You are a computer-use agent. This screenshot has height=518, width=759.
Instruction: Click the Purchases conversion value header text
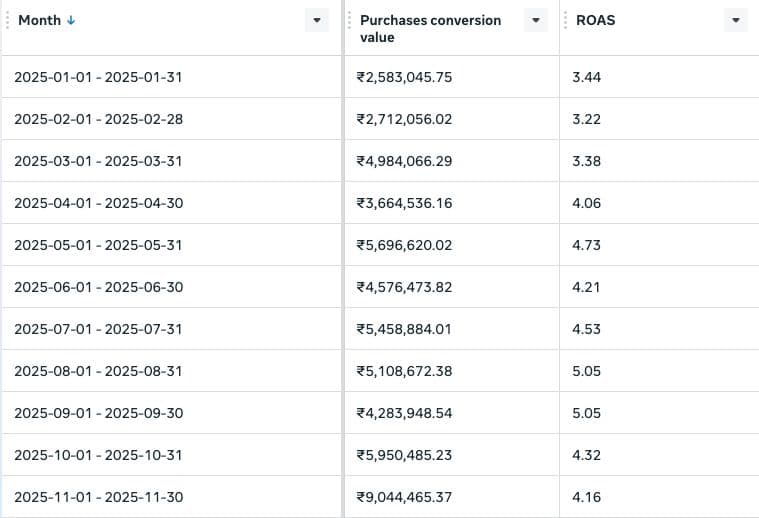[x=430, y=28]
